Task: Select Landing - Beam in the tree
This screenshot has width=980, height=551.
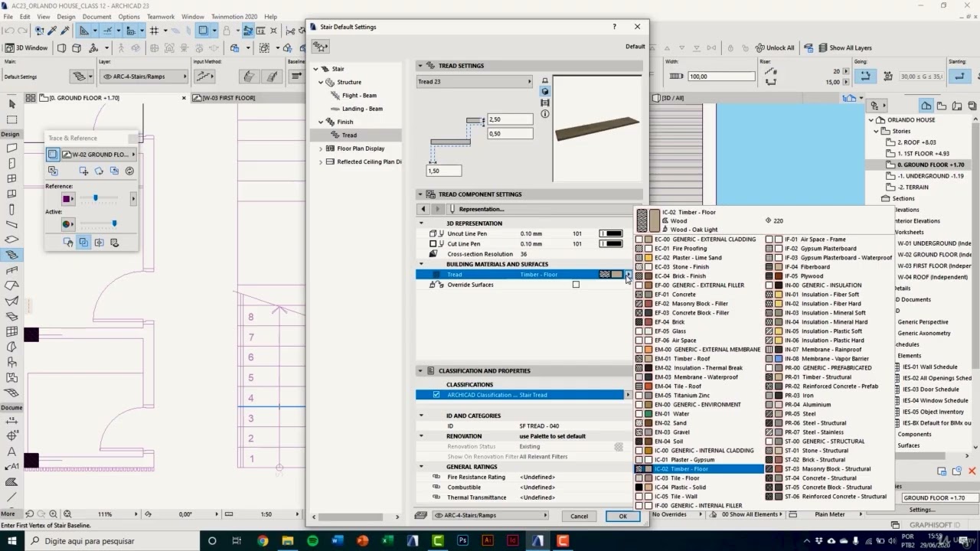Action: click(x=362, y=109)
